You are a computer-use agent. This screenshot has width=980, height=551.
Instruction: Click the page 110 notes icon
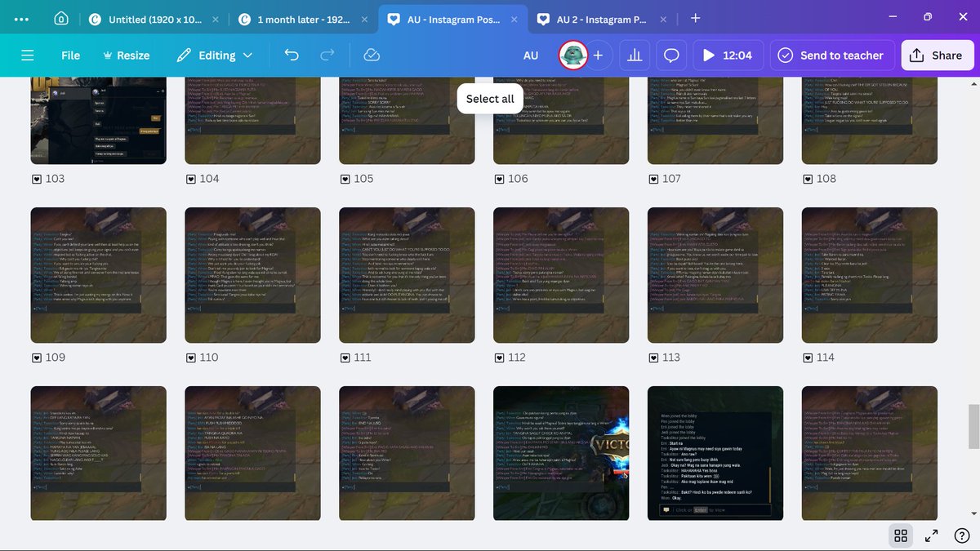coord(190,358)
